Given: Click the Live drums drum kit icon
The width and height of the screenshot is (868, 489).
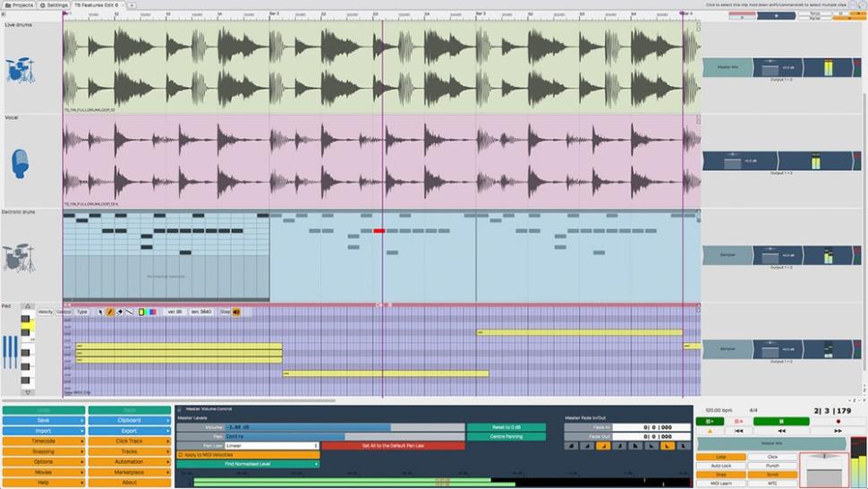Looking at the screenshot, I should pos(19,70).
